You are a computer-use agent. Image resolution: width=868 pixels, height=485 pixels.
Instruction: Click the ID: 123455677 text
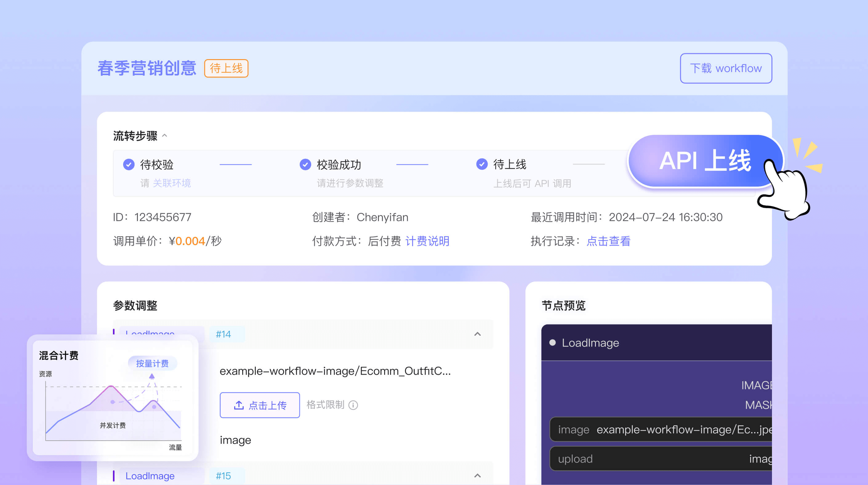tap(152, 217)
